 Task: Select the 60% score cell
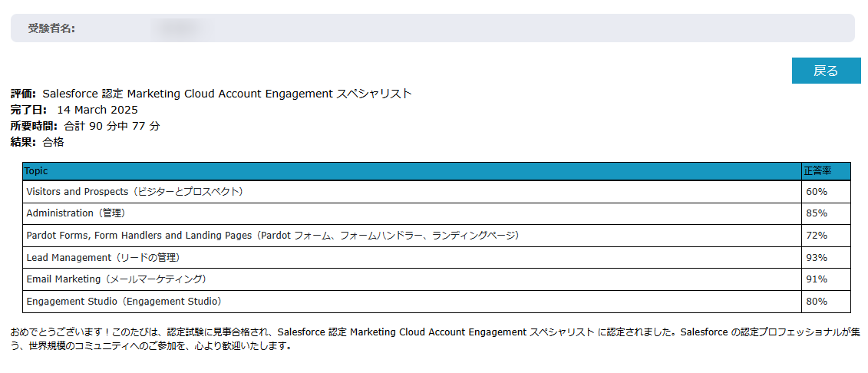pos(826,192)
